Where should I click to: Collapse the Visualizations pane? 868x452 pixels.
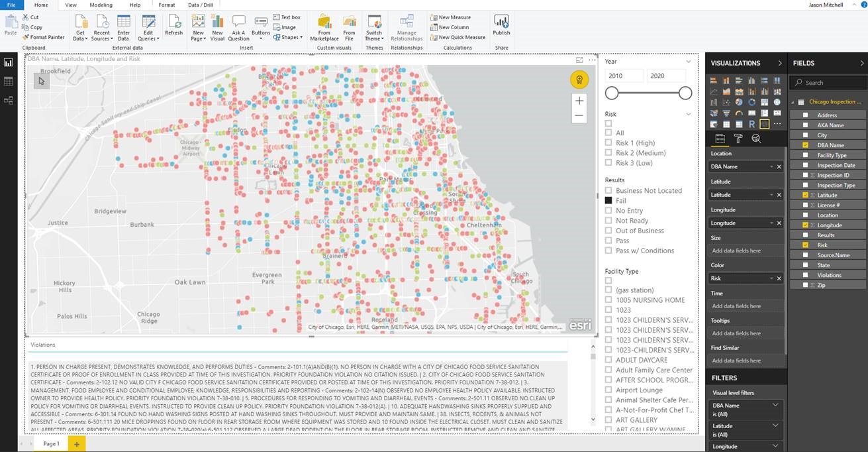(780, 63)
